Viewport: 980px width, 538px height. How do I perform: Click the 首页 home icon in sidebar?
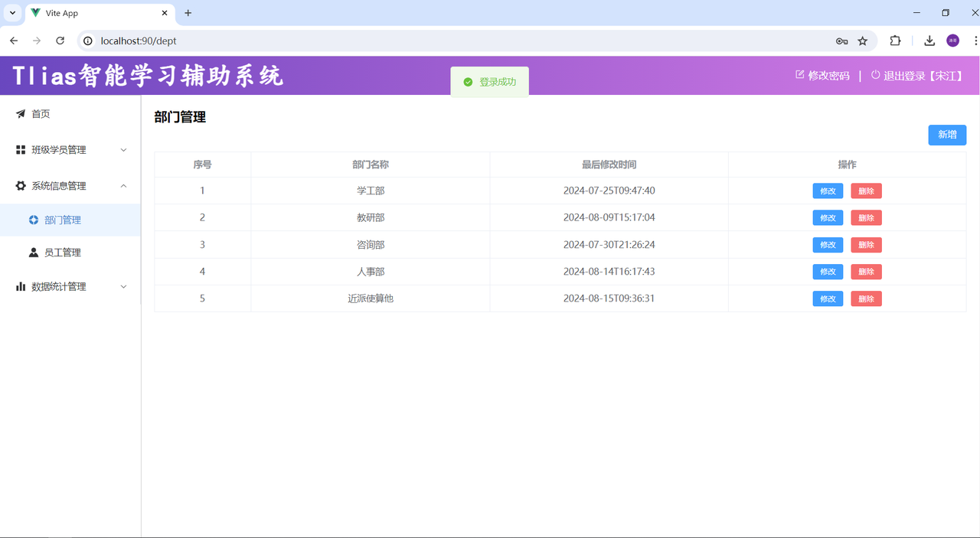[20, 113]
